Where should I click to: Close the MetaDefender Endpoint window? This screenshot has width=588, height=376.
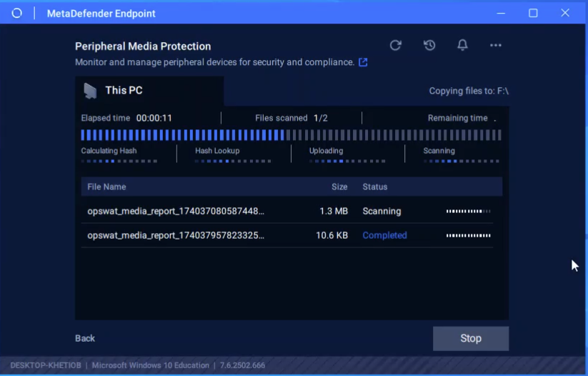pyautogui.click(x=564, y=13)
